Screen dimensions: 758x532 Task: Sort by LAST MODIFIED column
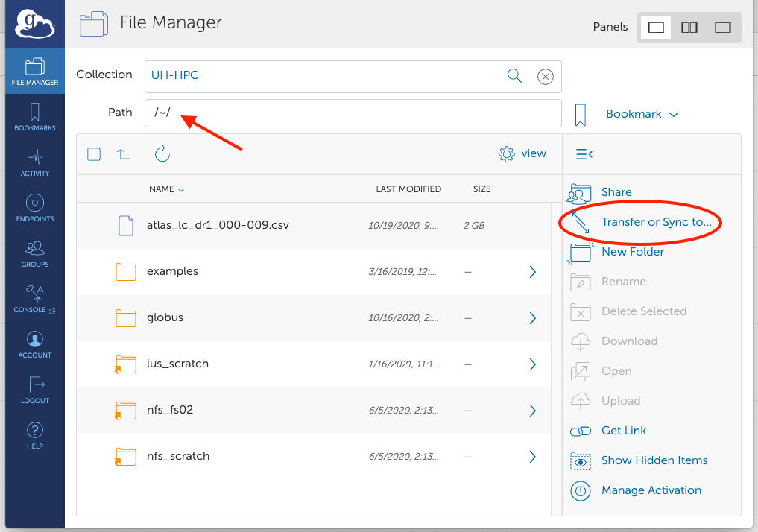(408, 189)
